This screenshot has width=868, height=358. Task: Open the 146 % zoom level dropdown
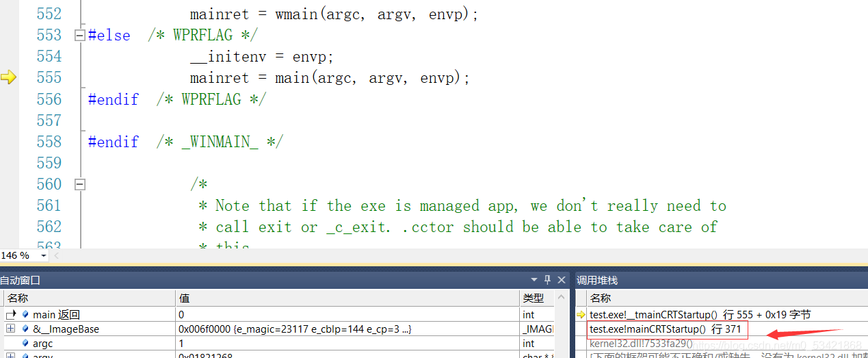pos(44,255)
